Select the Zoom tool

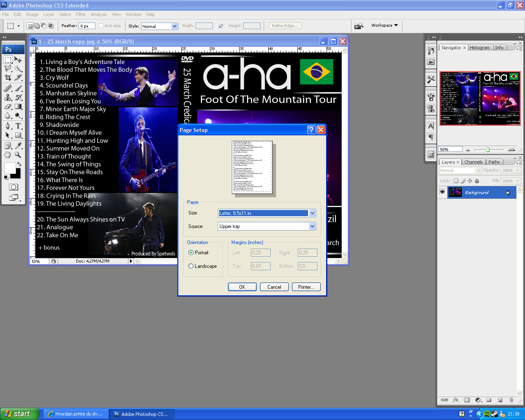click(18, 155)
